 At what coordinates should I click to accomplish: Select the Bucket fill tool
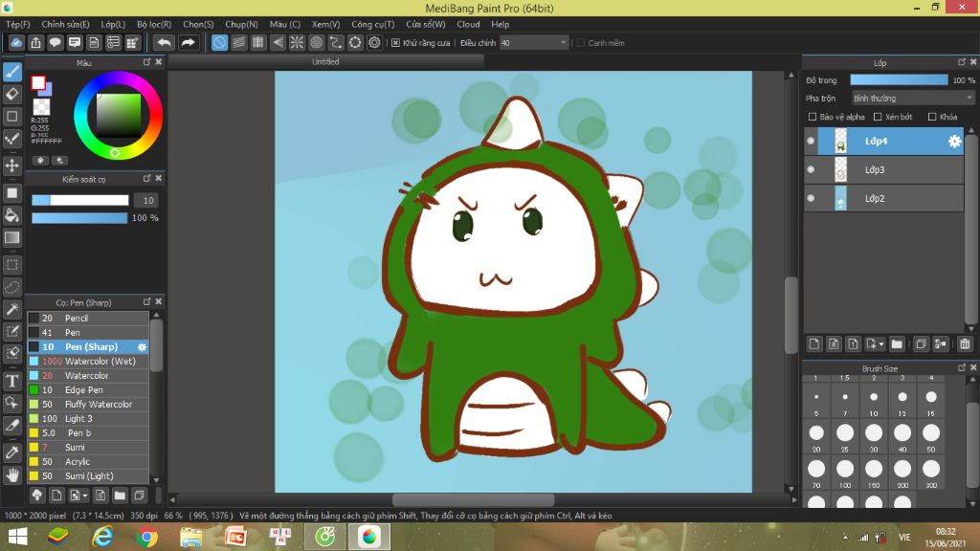(12, 215)
